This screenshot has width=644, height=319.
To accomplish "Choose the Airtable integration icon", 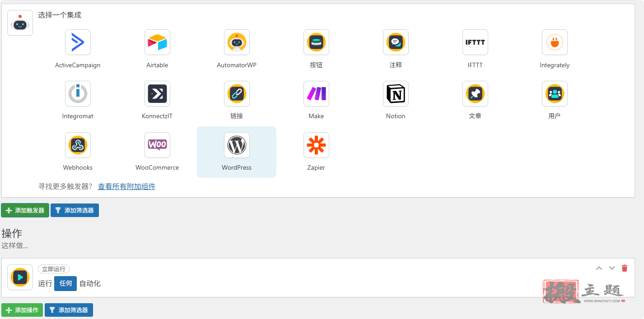I will coord(157,42).
